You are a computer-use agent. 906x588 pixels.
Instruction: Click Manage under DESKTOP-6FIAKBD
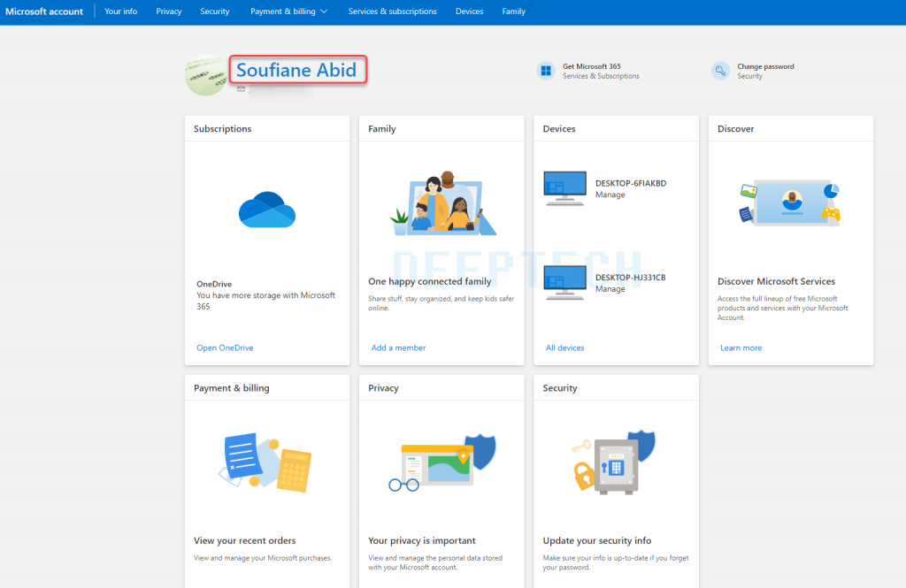coord(610,195)
